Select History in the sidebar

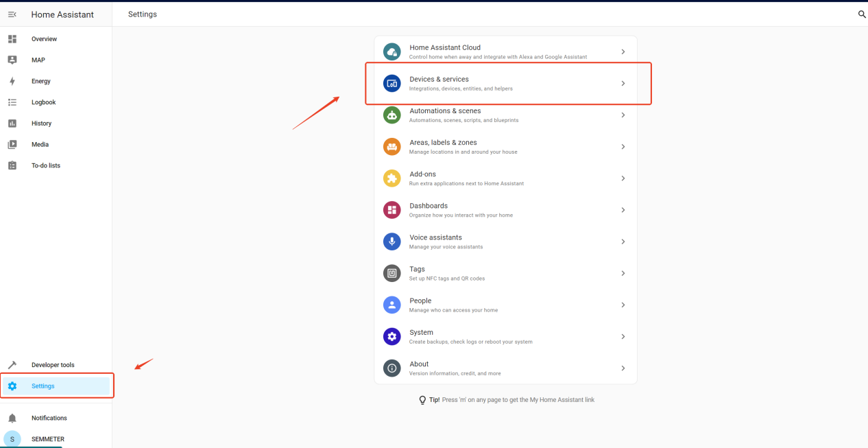[x=41, y=123]
